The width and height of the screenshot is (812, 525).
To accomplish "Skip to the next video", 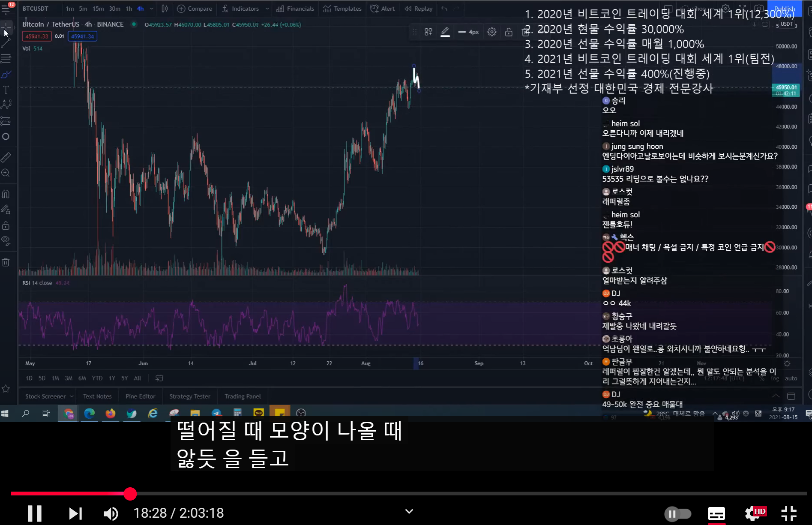I will tap(75, 513).
